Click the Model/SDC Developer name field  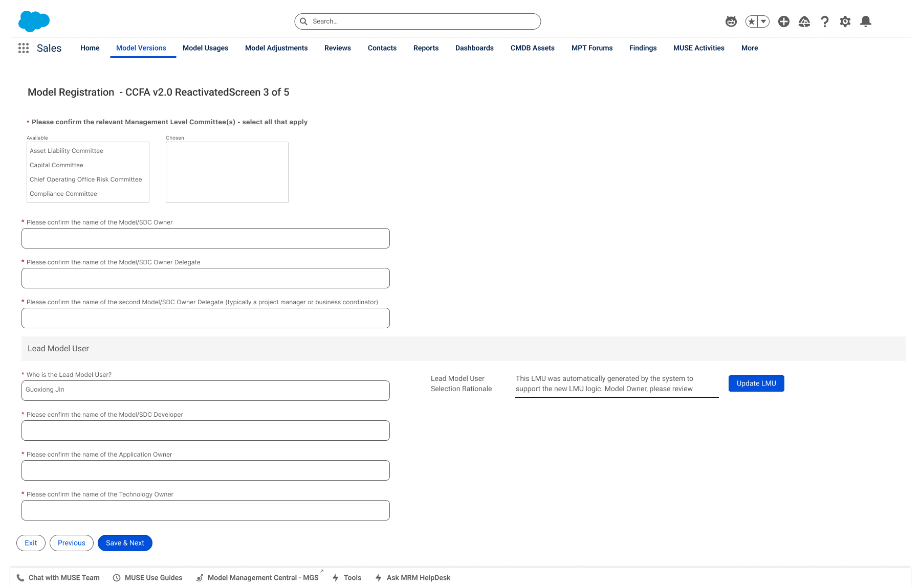click(206, 431)
